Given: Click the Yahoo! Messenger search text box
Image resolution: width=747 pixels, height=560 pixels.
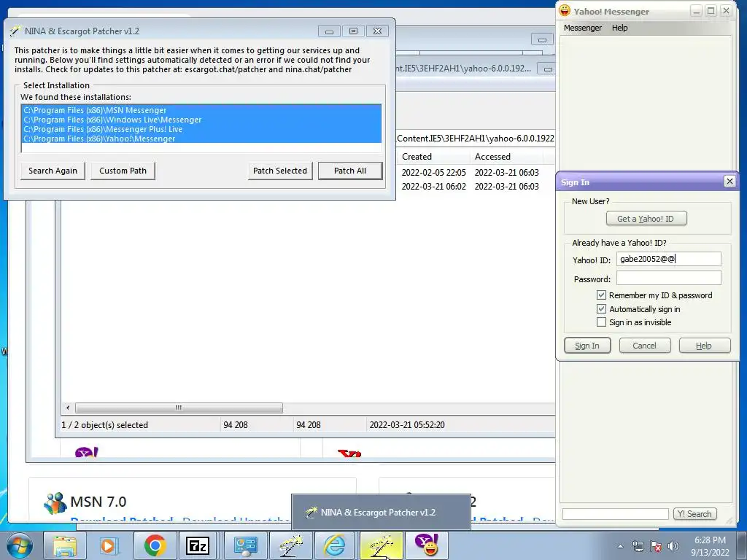Looking at the screenshot, I should pyautogui.click(x=615, y=514).
